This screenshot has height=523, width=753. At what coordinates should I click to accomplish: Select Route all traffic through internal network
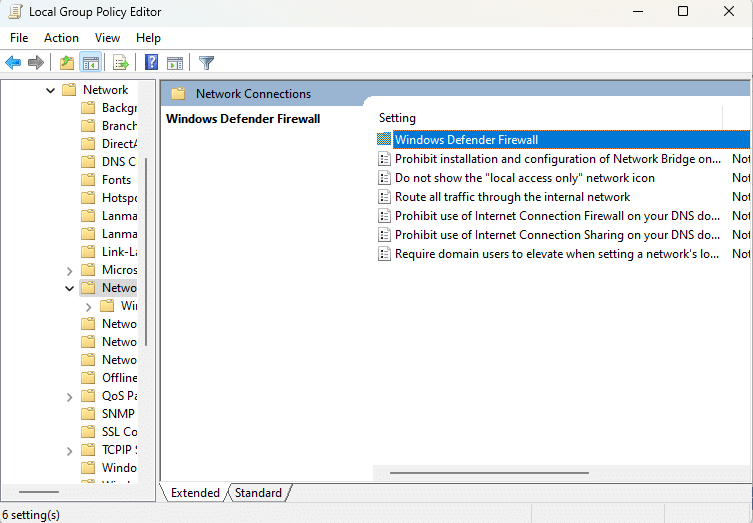pyautogui.click(x=512, y=197)
